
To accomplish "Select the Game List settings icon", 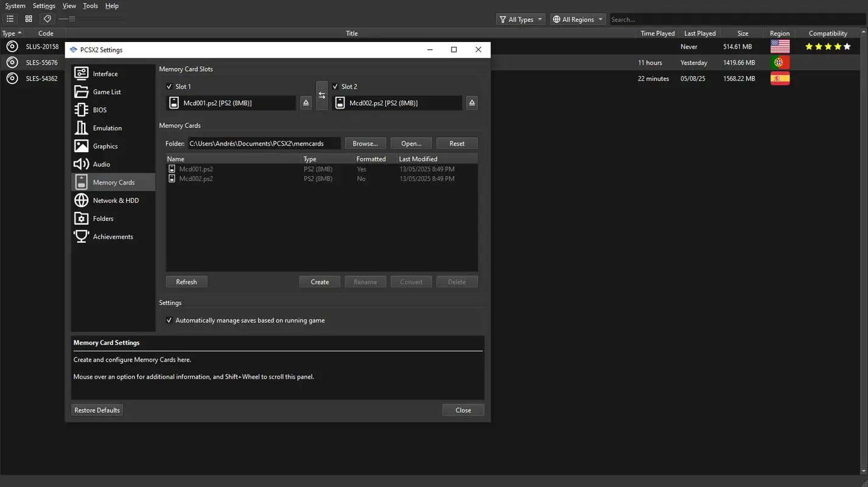I will pos(107,91).
